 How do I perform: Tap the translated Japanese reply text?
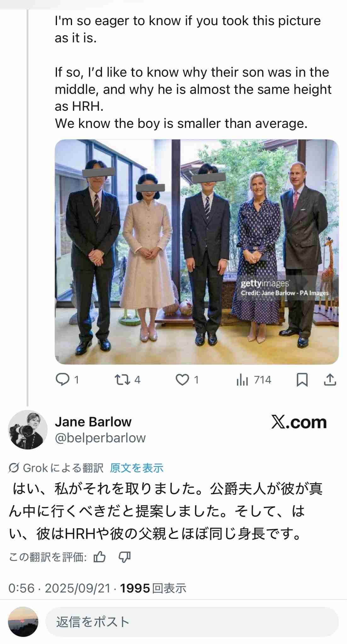pyautogui.click(x=166, y=512)
